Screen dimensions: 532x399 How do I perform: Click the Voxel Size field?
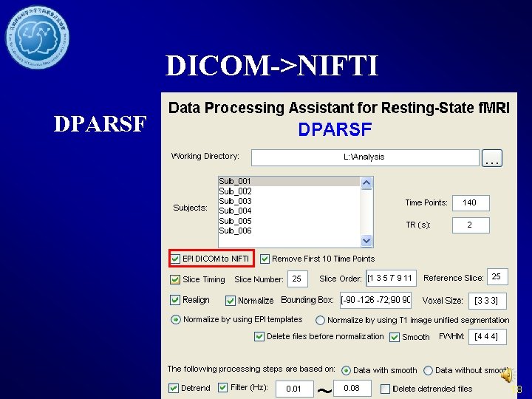[488, 301]
